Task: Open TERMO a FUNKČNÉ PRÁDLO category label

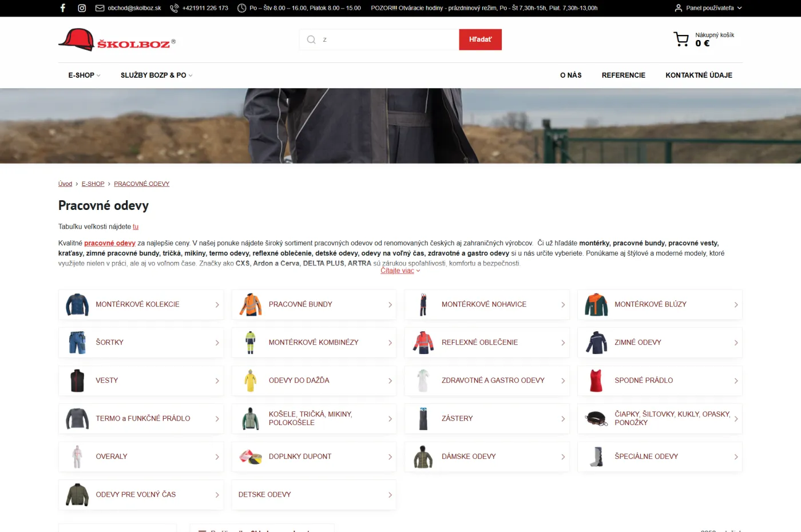Action: [x=143, y=418]
